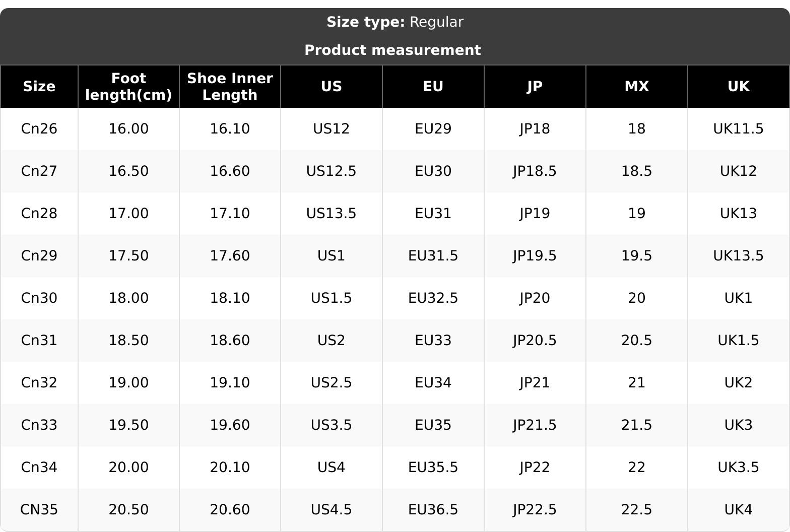Click the CN35 size cell
Image resolution: width=790 pixels, height=532 pixels.
(39, 510)
